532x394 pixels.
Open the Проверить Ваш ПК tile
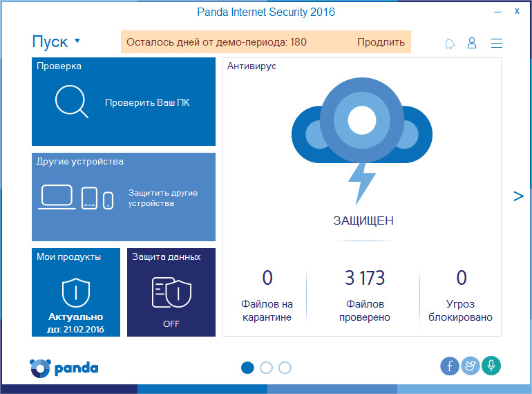124,102
